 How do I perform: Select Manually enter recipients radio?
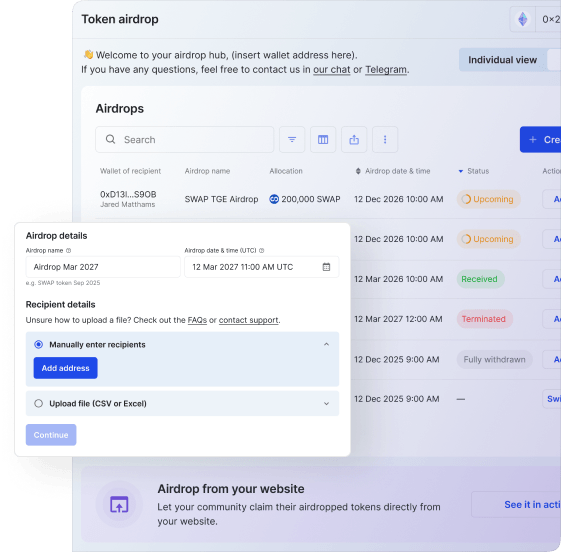pyautogui.click(x=38, y=345)
